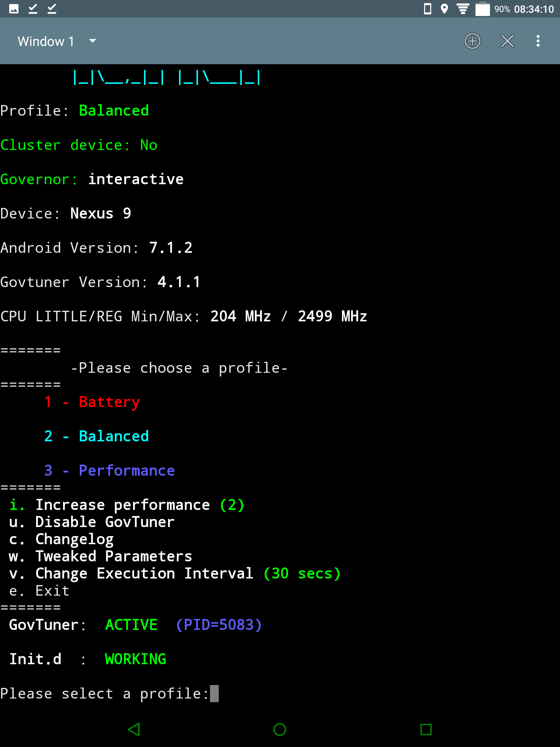Click the 'Android Version: 7.1.2' line
560x747 pixels.
tap(96, 248)
